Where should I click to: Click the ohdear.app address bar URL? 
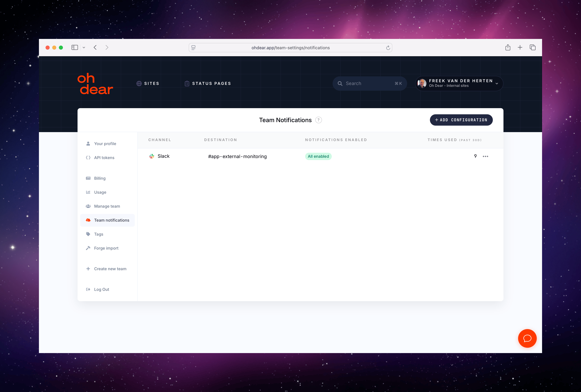[x=290, y=48]
